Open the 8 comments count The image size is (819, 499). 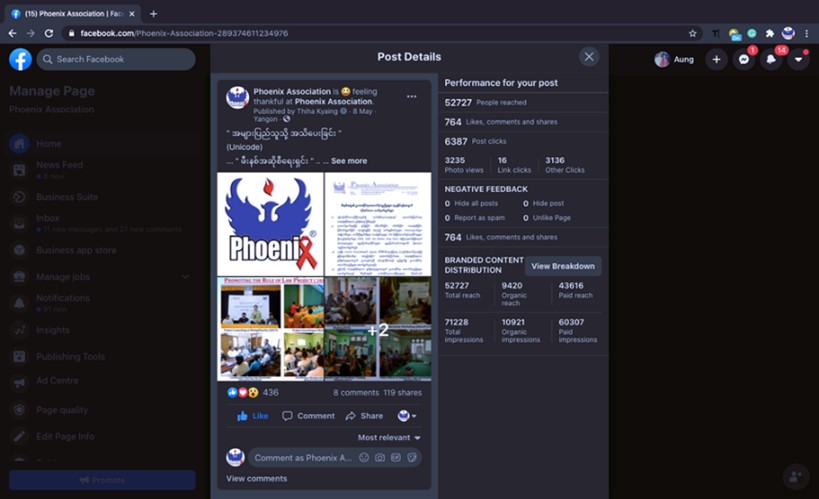tap(356, 392)
